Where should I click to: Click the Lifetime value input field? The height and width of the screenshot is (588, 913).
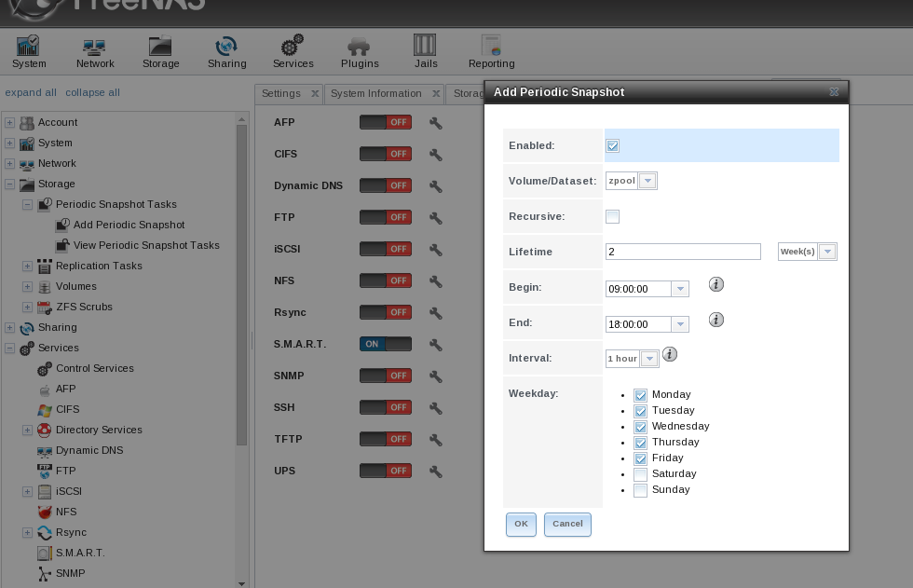pyautogui.click(x=683, y=252)
